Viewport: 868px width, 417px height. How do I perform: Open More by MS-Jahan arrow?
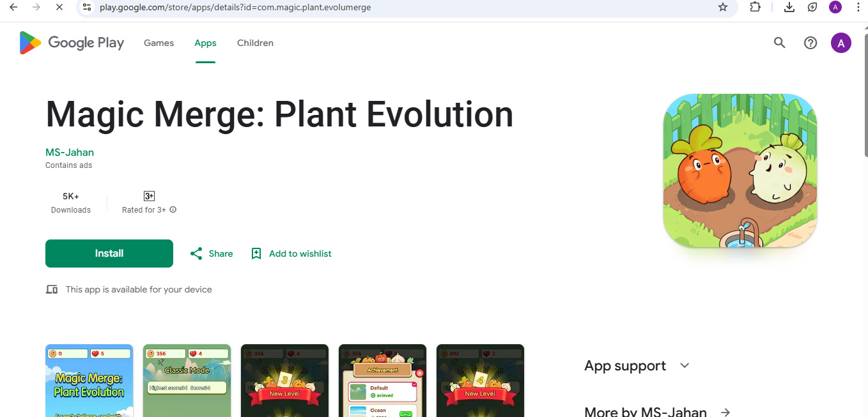click(x=725, y=412)
